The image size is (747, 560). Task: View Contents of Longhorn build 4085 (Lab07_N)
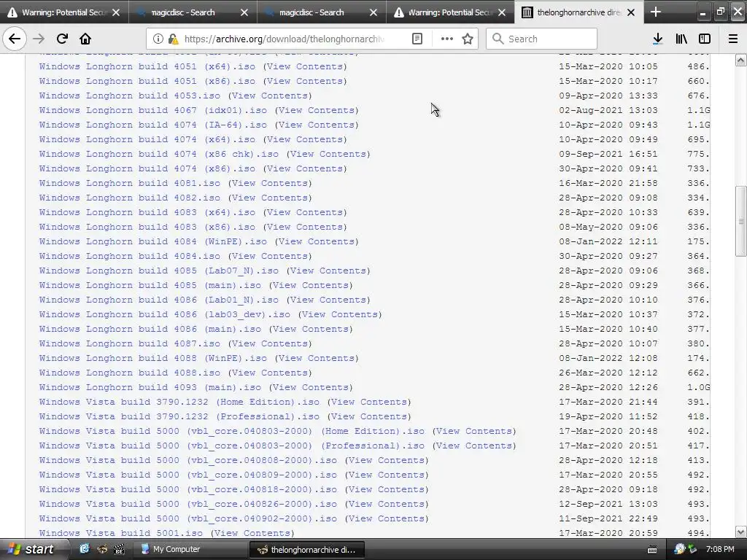[x=328, y=271]
